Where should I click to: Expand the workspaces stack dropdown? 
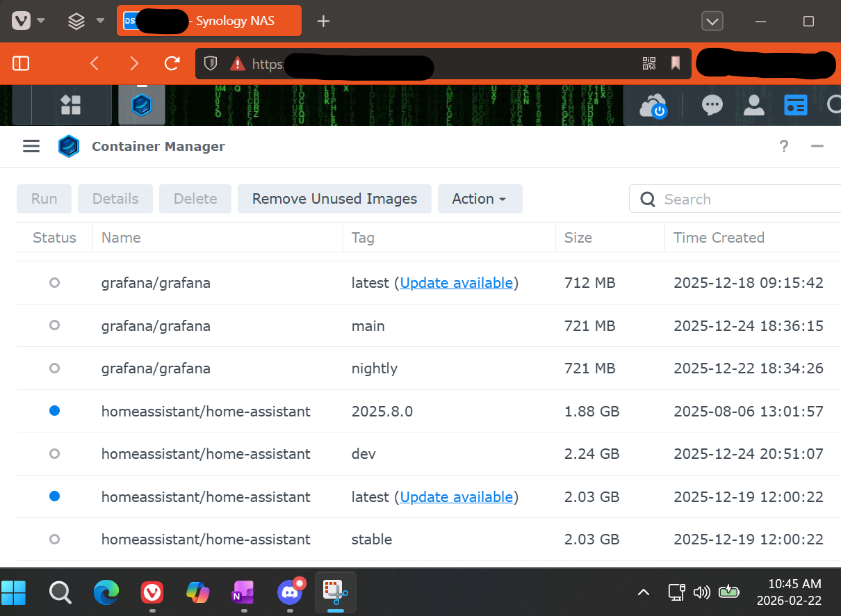pyautogui.click(x=100, y=21)
